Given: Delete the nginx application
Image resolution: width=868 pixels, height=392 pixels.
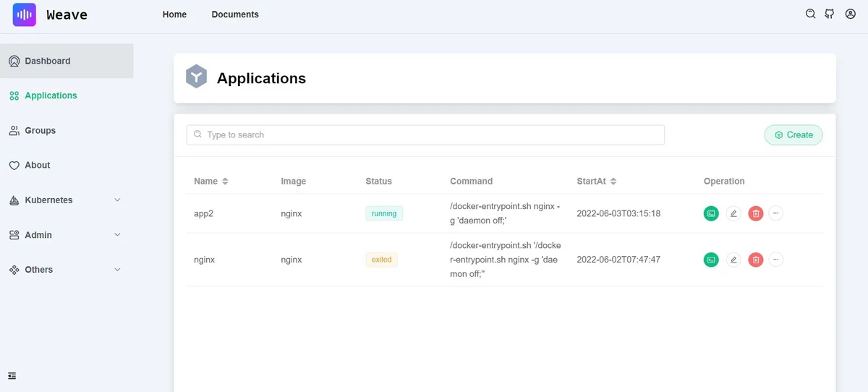Looking at the screenshot, I should tap(755, 260).
